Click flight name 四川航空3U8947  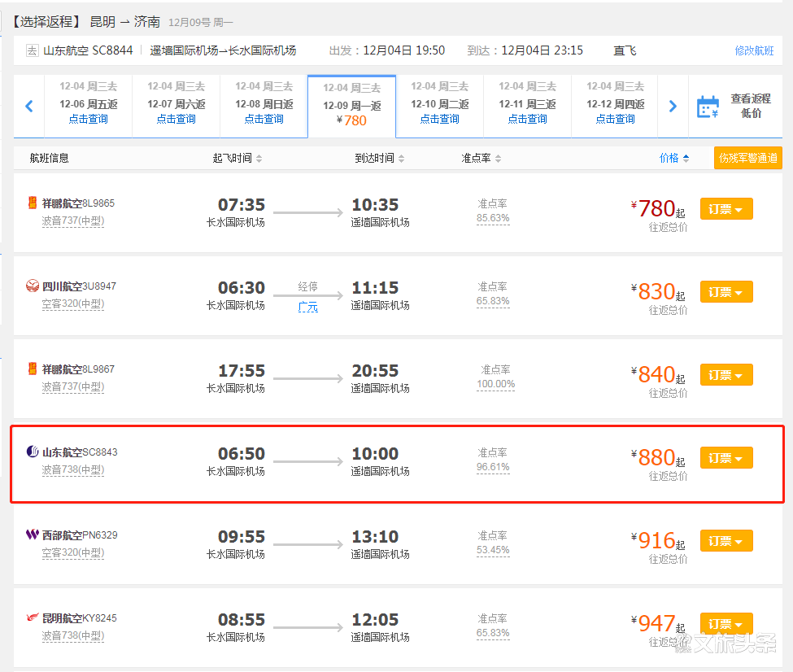79,286
